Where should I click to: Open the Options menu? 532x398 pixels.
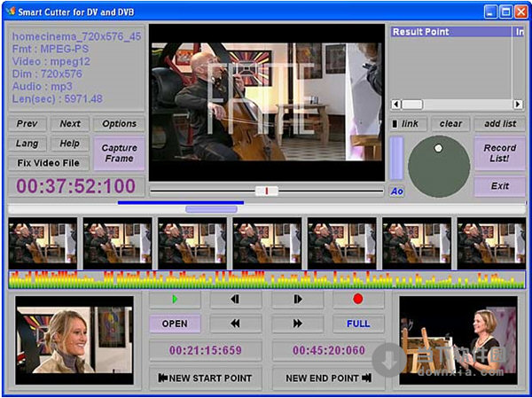[119, 124]
